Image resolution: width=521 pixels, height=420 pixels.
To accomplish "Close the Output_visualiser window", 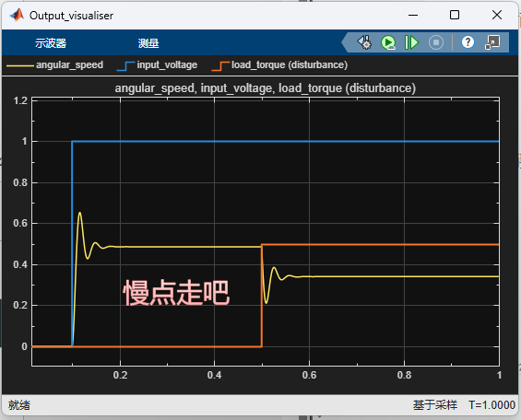I will pos(497,15).
